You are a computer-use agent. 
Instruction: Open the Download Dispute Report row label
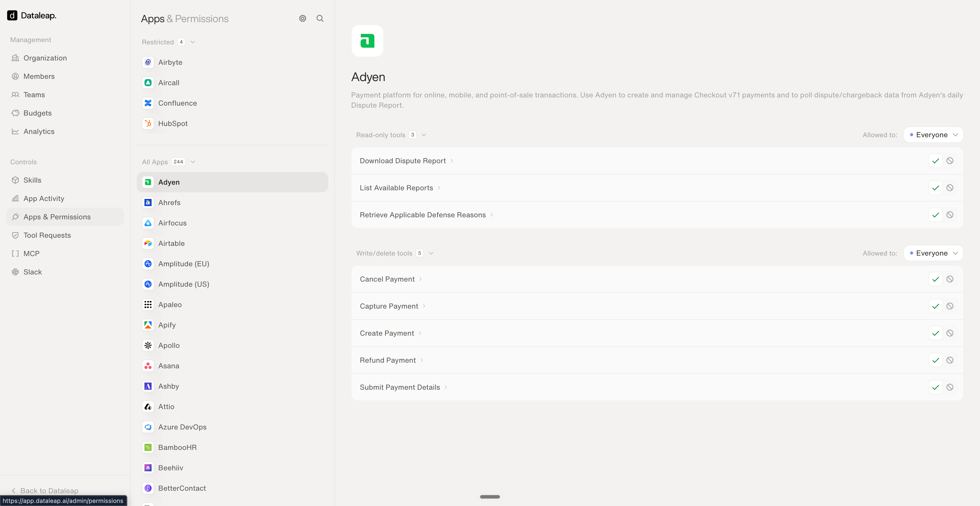coord(403,161)
